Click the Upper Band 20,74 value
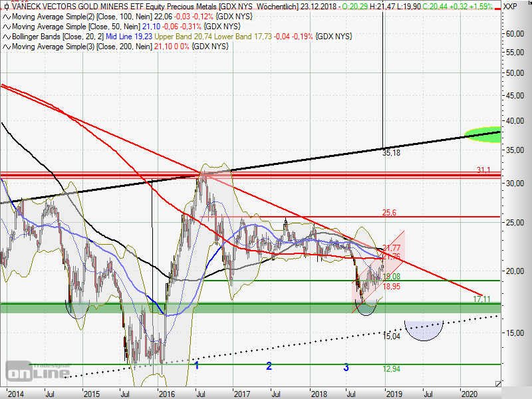This screenshot has width=532, height=399. [184, 37]
